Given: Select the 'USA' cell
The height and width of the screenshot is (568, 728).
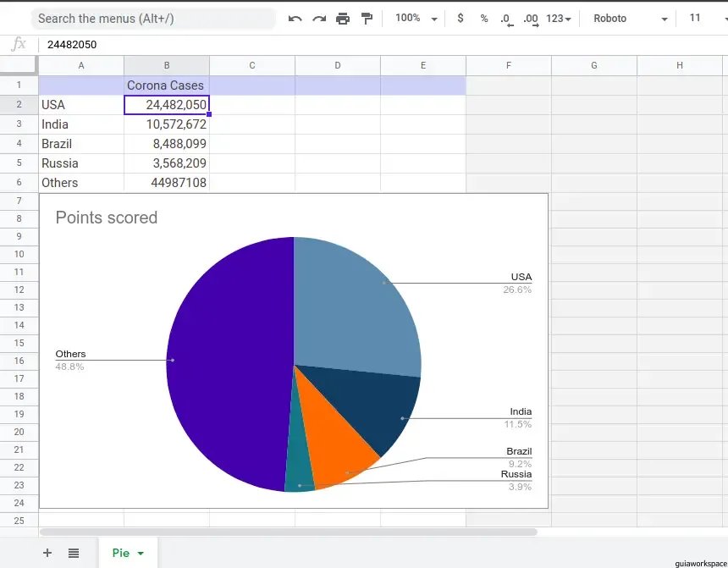Looking at the screenshot, I should 81,105.
